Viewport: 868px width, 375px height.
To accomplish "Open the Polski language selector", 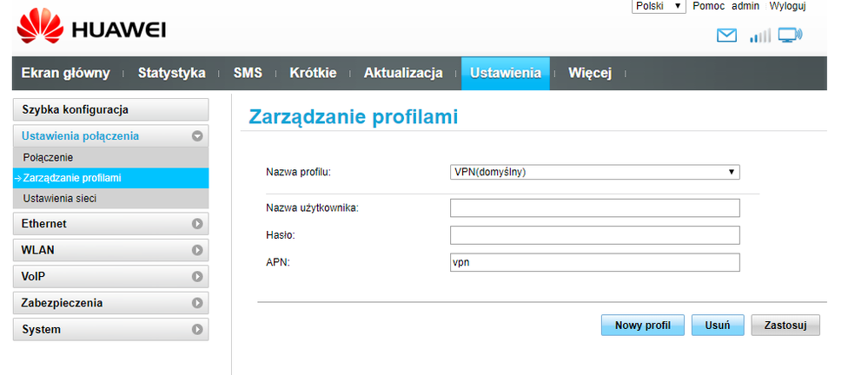I will pyautogui.click(x=658, y=6).
